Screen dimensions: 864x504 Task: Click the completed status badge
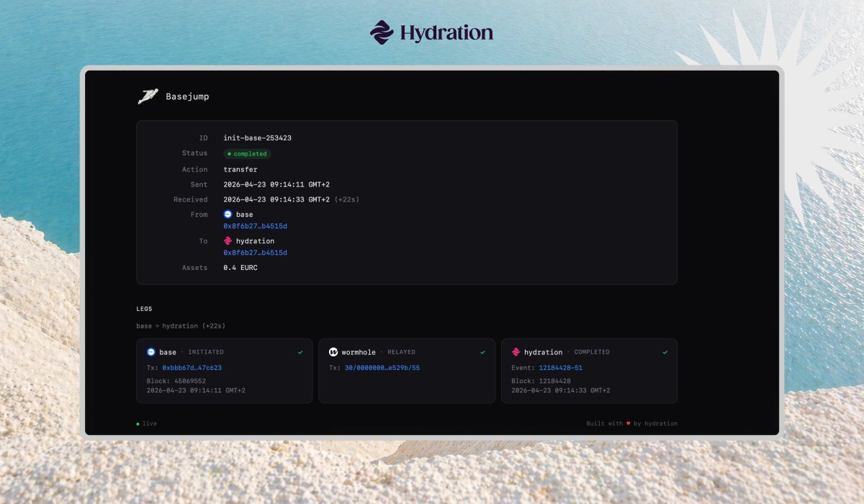[x=247, y=153]
